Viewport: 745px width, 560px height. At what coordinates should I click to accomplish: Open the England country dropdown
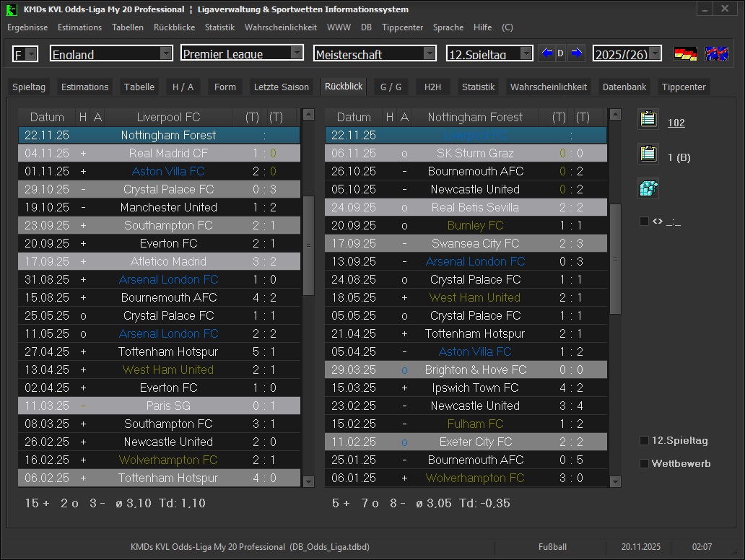[x=166, y=53]
